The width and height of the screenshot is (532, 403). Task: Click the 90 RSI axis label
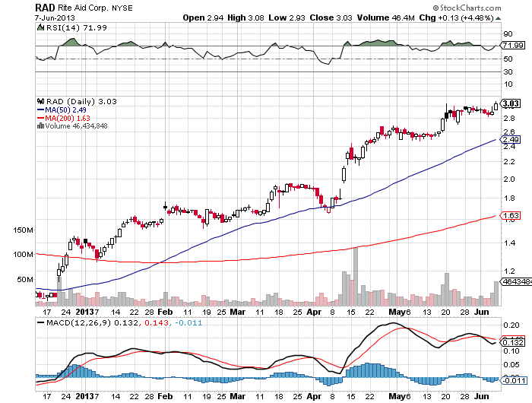coord(508,34)
